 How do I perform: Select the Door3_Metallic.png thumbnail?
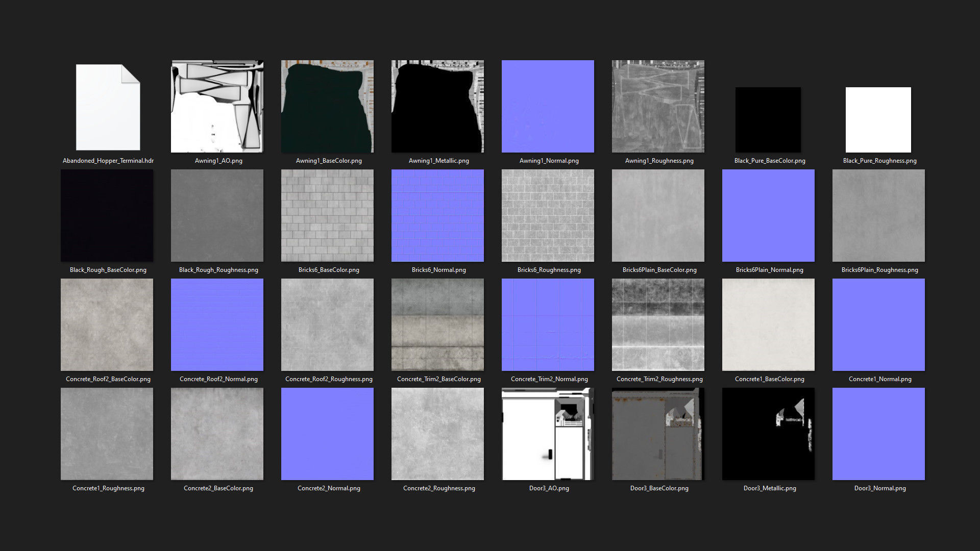click(x=768, y=434)
